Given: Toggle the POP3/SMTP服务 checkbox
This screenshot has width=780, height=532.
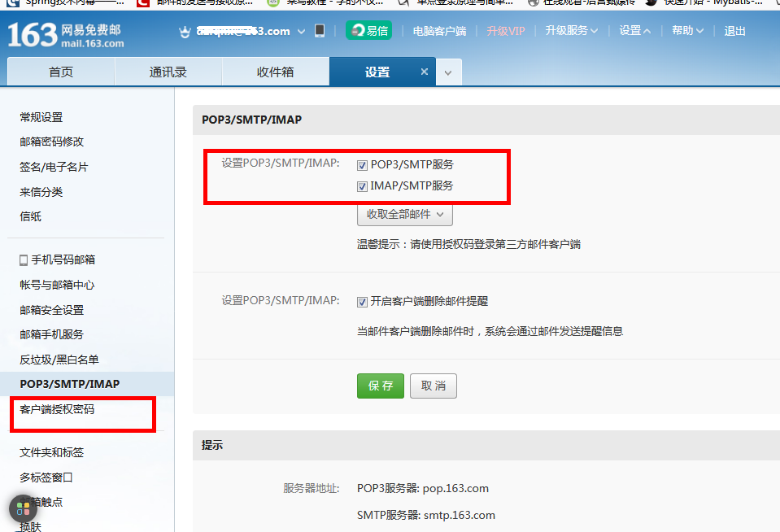Looking at the screenshot, I should pos(362,165).
